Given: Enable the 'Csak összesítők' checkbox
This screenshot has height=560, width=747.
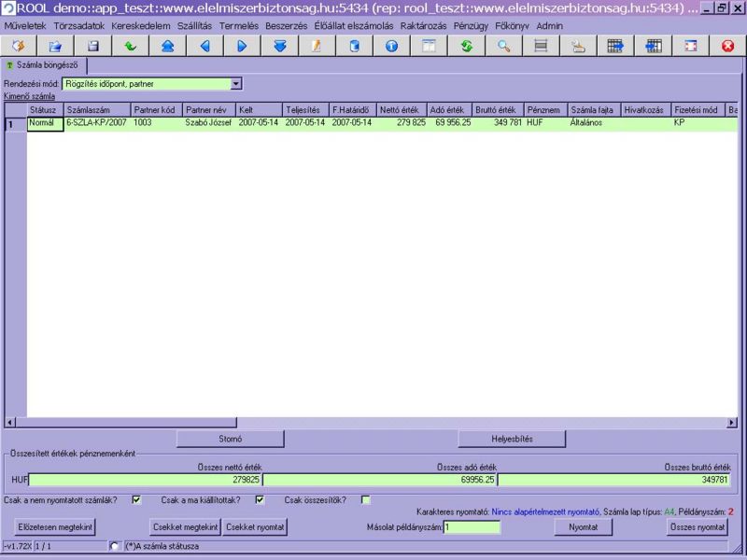Looking at the screenshot, I should (x=366, y=499).
